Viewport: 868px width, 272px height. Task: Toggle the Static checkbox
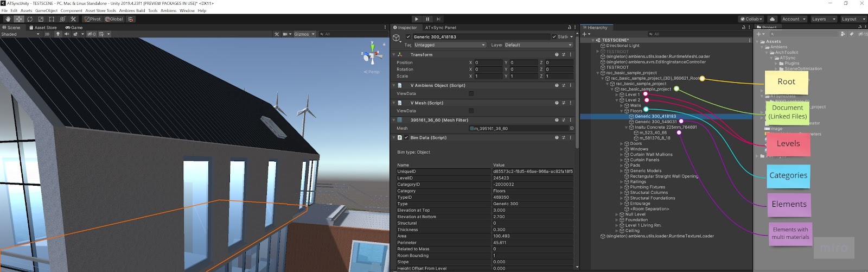pyautogui.click(x=554, y=37)
